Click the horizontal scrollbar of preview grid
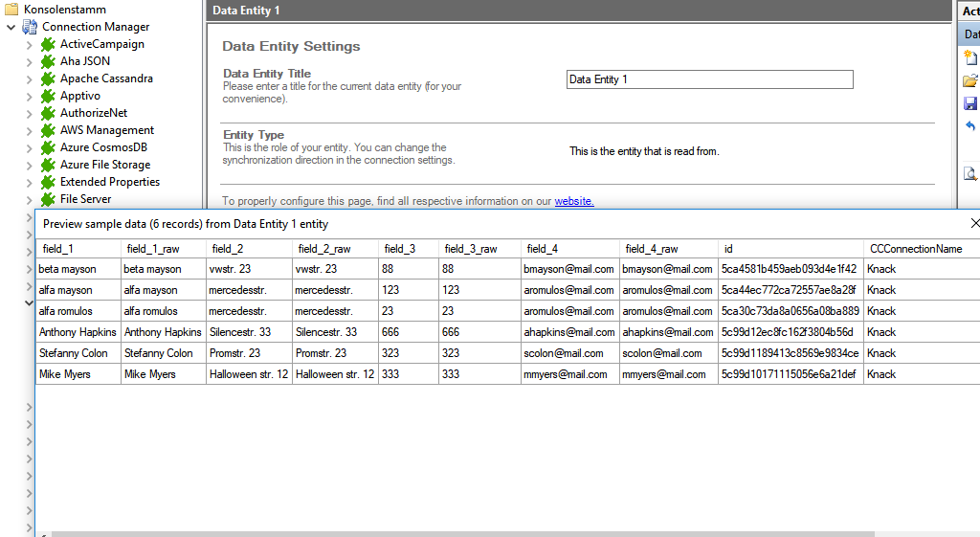 [459, 533]
